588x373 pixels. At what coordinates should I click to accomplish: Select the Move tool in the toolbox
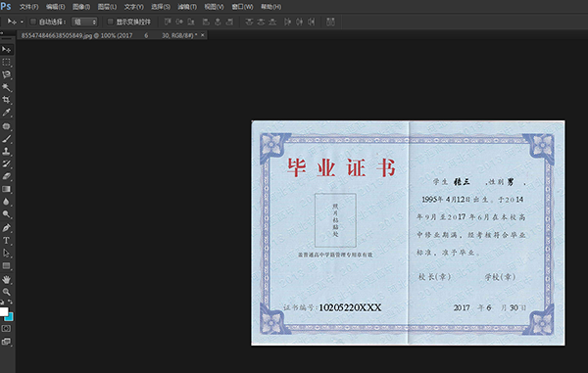tap(7, 49)
